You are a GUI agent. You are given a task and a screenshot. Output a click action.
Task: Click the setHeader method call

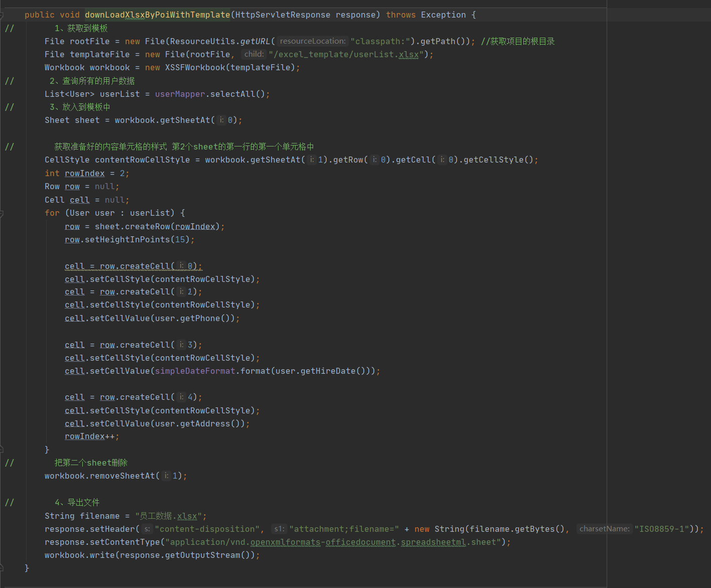click(112, 529)
